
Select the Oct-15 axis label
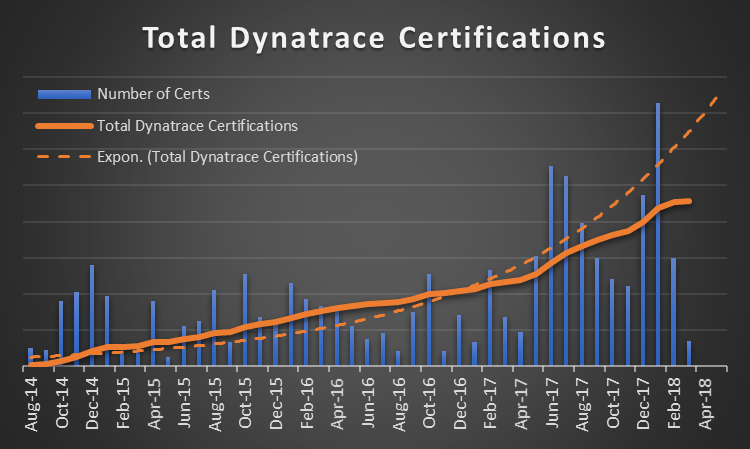[x=248, y=405]
